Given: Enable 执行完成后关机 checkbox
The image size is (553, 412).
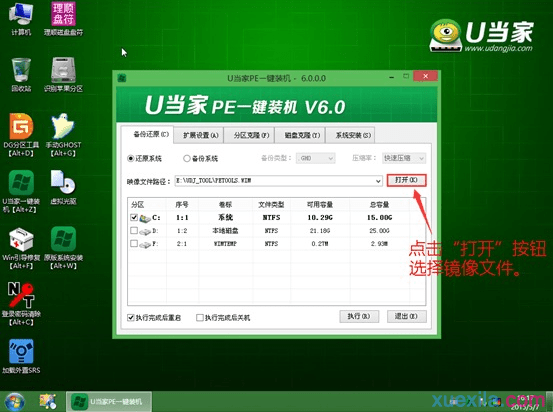Looking at the screenshot, I should [x=200, y=317].
